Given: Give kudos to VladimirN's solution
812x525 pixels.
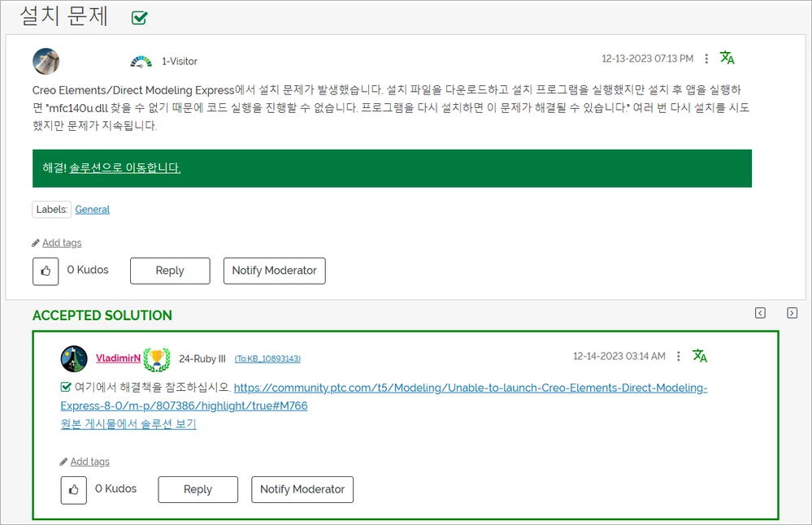Looking at the screenshot, I should click(73, 490).
